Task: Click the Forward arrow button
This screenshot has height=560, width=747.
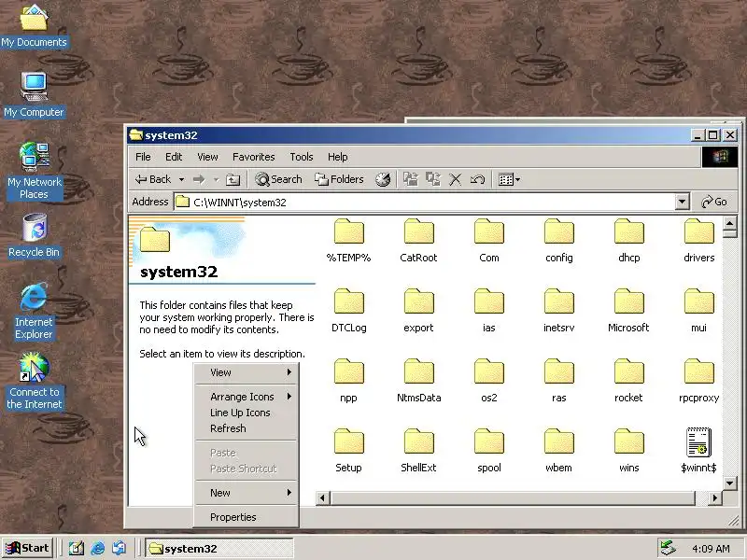Action: tap(199, 179)
